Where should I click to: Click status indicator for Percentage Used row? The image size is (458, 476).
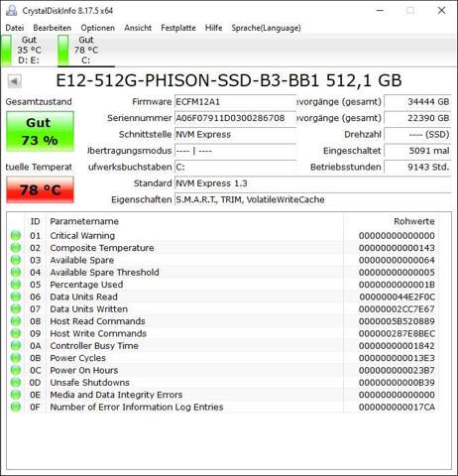pos(16,285)
